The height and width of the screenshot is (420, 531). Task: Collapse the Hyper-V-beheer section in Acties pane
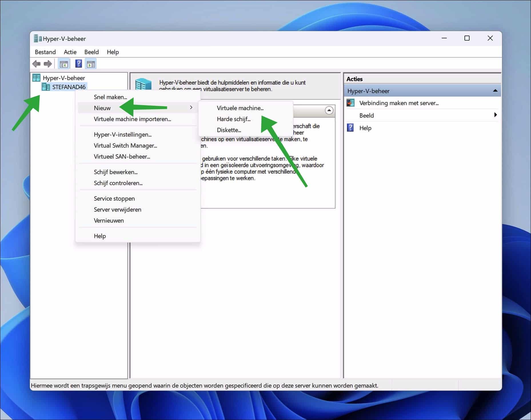pos(495,91)
